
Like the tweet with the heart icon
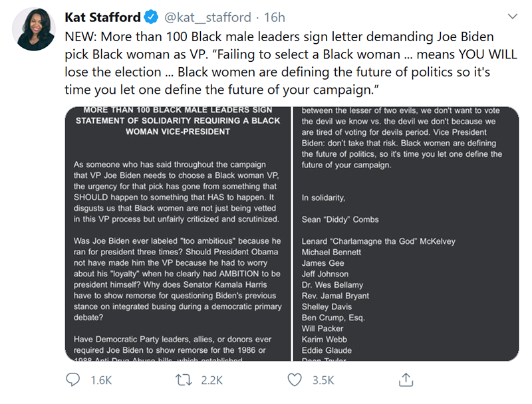295,380
